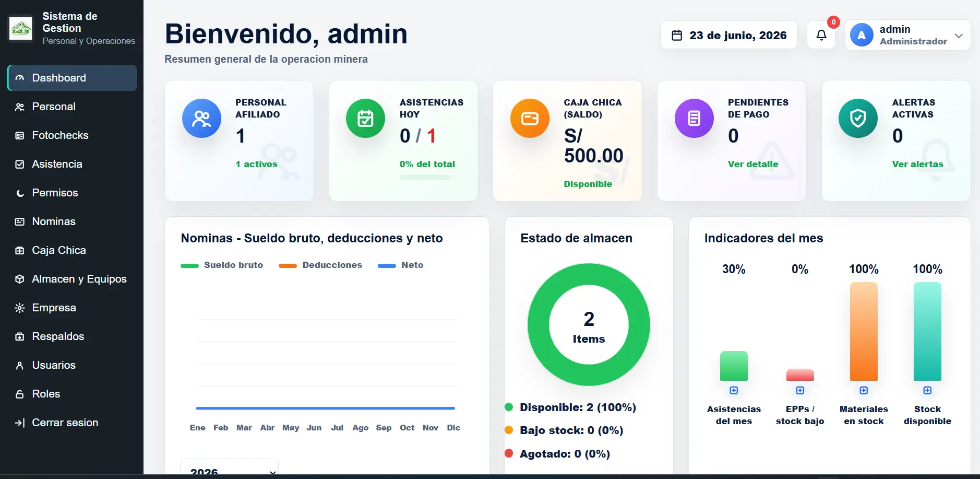Click the calendar icon beside the date
Viewport: 980px width, 479px height.
pyautogui.click(x=677, y=35)
